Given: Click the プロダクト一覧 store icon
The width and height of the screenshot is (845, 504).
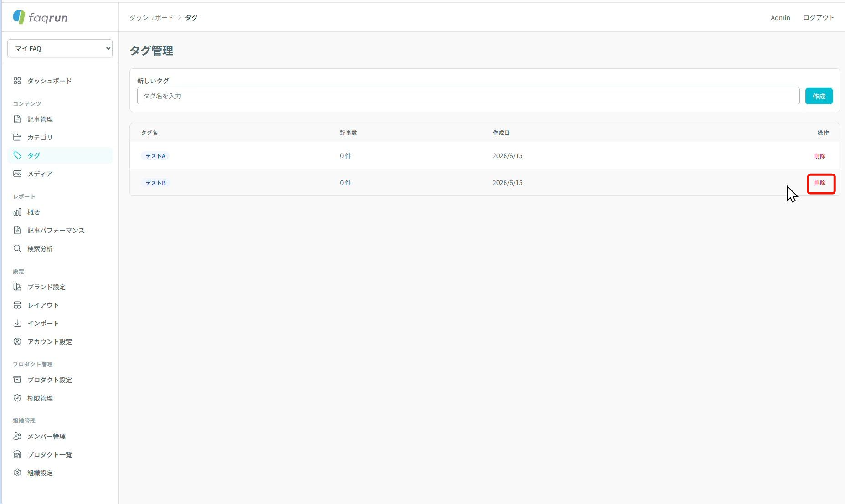Looking at the screenshot, I should tap(17, 454).
